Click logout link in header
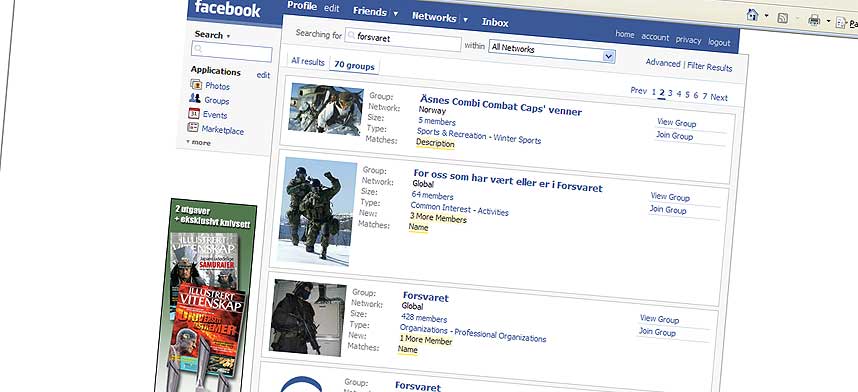Viewport: 858px width, 392px height. (719, 42)
